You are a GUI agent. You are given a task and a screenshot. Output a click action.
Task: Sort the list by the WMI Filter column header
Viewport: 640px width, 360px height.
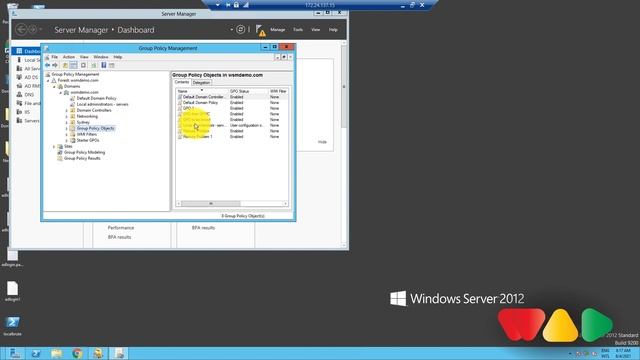click(x=278, y=91)
